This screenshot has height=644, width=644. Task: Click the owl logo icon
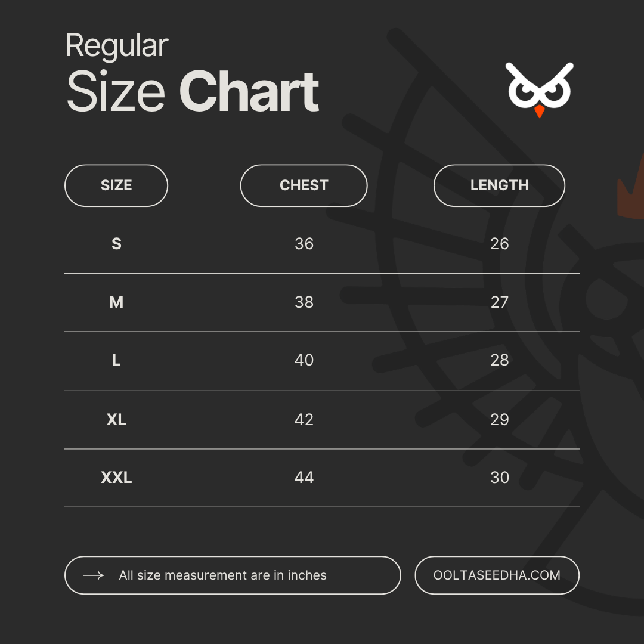coord(539,89)
